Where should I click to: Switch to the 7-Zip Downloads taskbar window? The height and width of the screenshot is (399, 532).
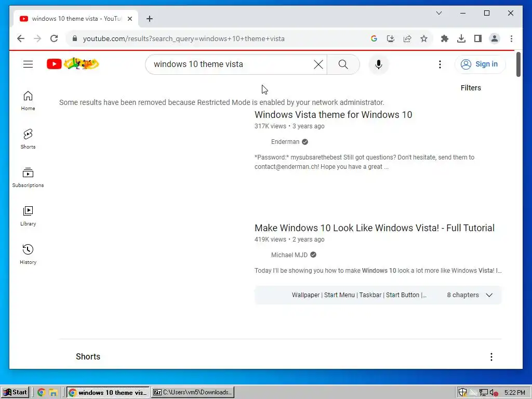(x=193, y=392)
